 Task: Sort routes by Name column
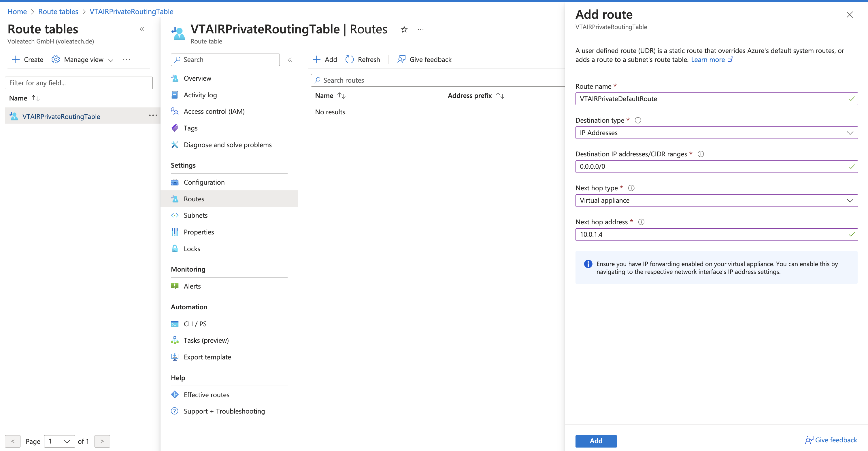pyautogui.click(x=330, y=96)
